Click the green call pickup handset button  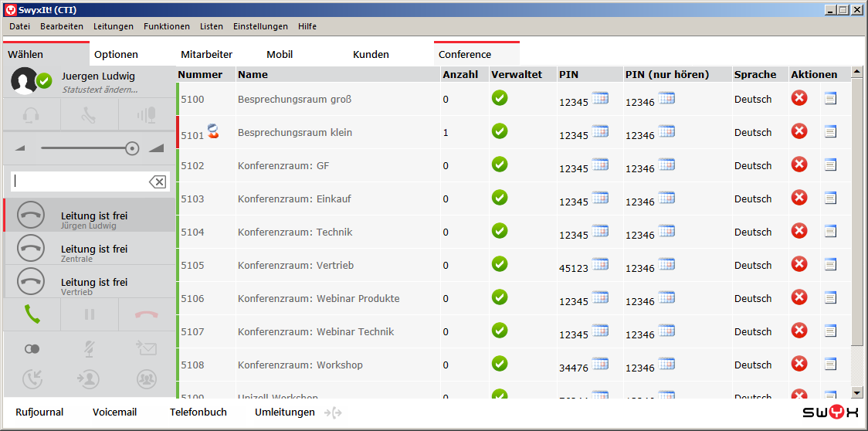[32, 314]
